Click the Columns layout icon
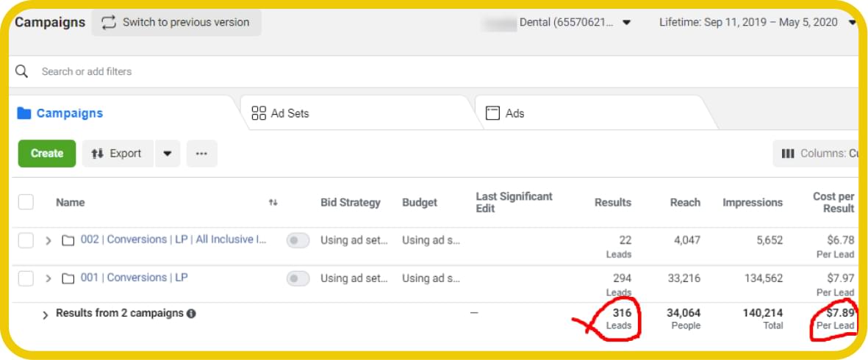 pos(788,154)
